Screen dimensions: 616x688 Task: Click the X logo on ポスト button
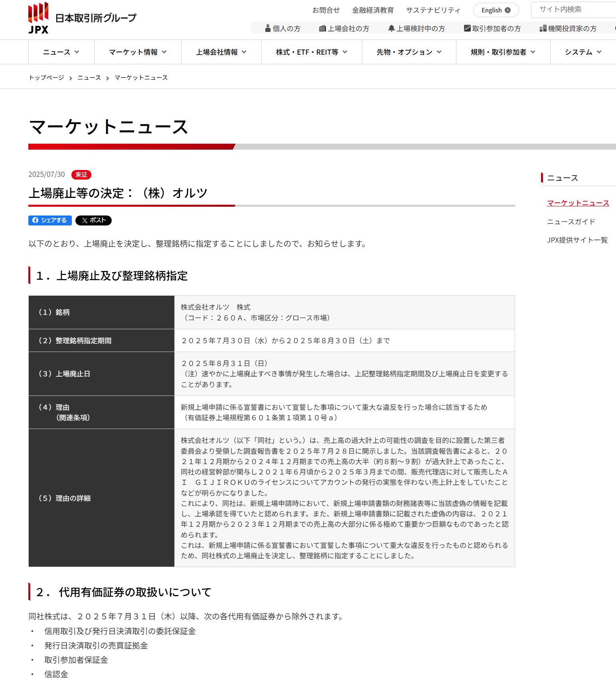(x=85, y=220)
